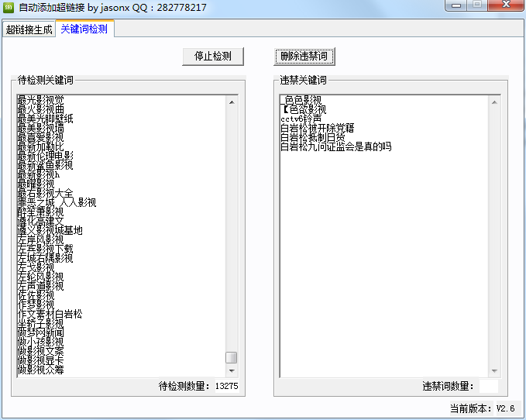Click the 待检测数量 field showing 13275
The width and height of the screenshot is (526, 420).
pyautogui.click(x=226, y=386)
